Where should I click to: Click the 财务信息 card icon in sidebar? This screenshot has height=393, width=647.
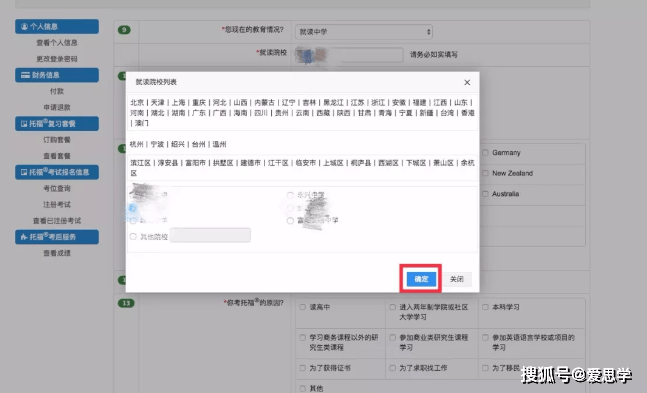(x=25, y=75)
